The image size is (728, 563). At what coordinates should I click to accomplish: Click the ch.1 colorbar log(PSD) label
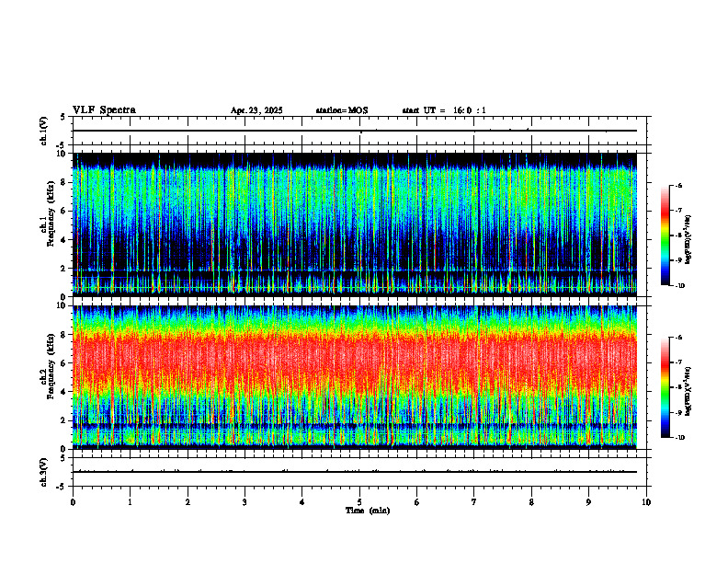coord(688,239)
